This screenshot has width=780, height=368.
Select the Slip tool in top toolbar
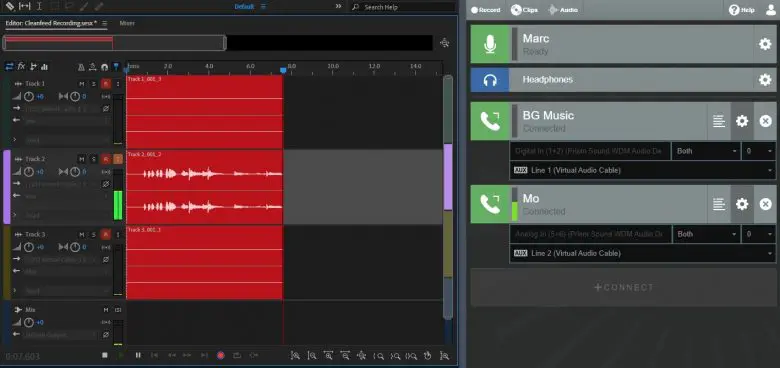tap(24, 6)
